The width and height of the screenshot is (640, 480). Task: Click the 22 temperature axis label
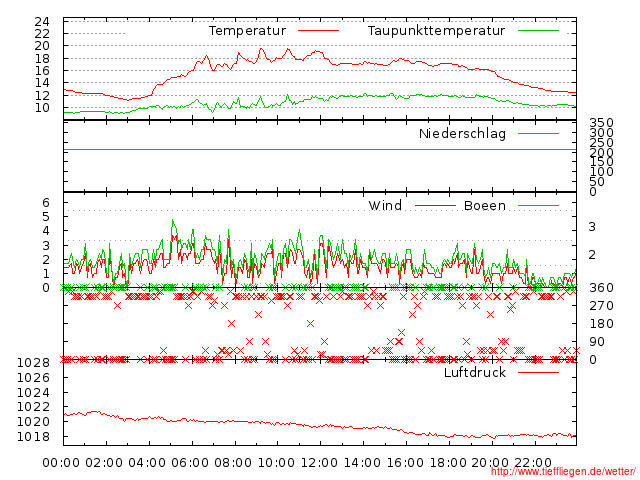[x=42, y=34]
